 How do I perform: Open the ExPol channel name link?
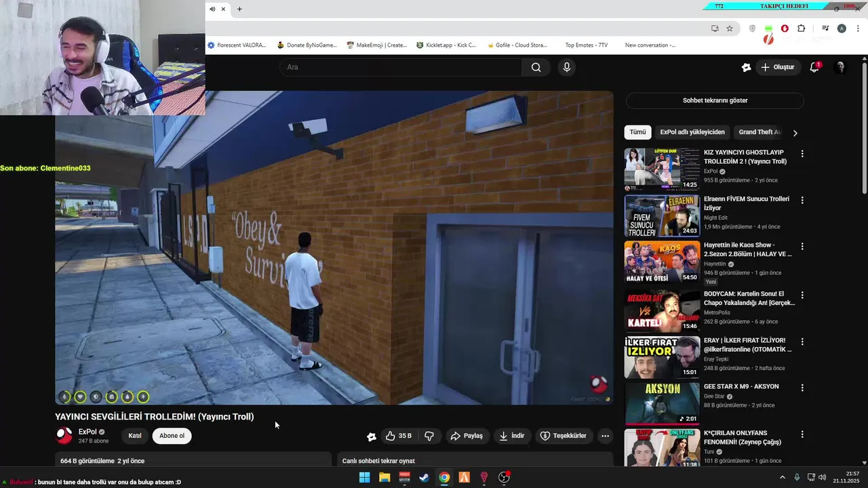coord(87,432)
